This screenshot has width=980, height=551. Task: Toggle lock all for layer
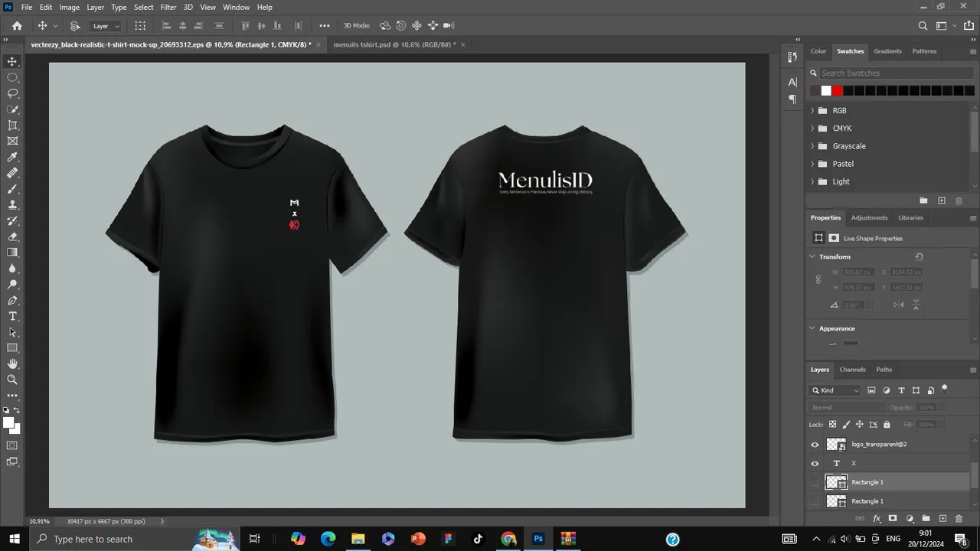coord(887,424)
